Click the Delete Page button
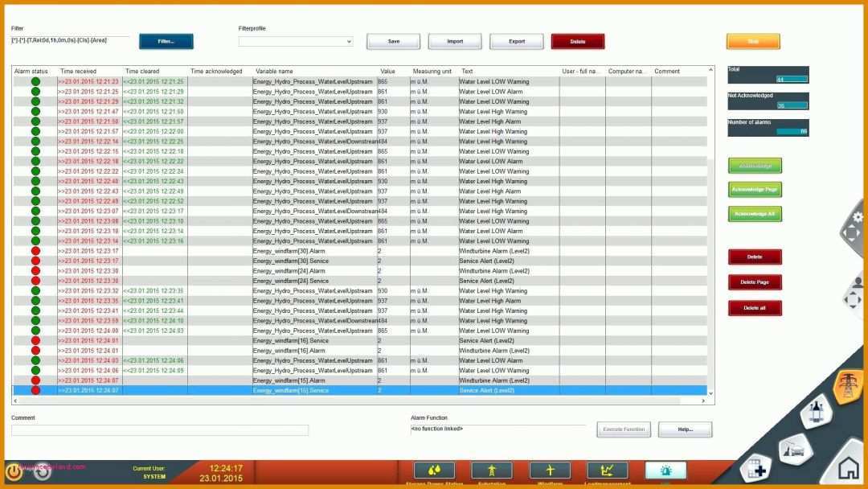This screenshot has height=489, width=868. [755, 282]
